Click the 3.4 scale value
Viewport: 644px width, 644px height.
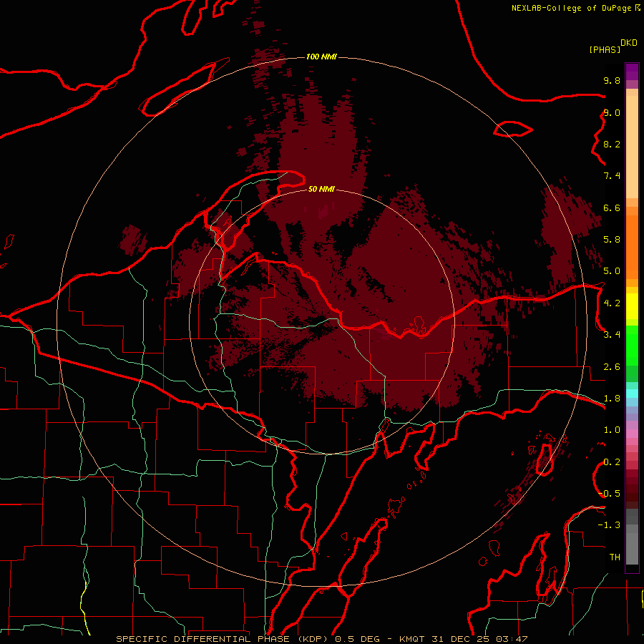(x=612, y=335)
